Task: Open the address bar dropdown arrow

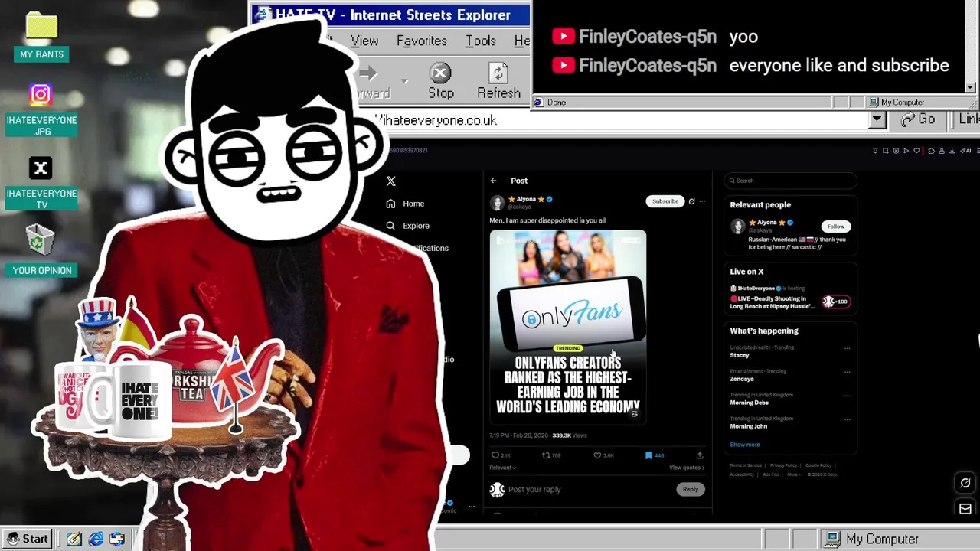Action: coord(877,120)
